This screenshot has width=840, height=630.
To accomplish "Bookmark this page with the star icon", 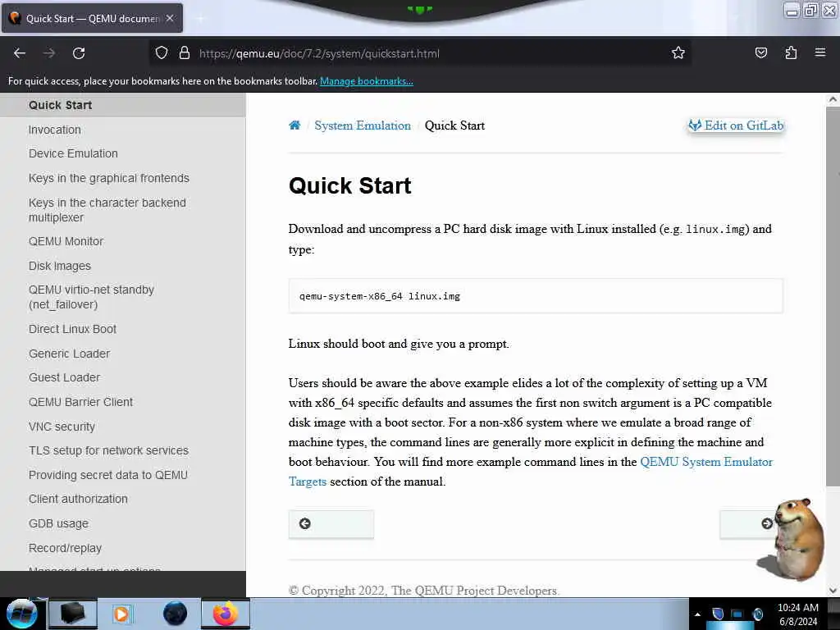I will pyautogui.click(x=678, y=53).
